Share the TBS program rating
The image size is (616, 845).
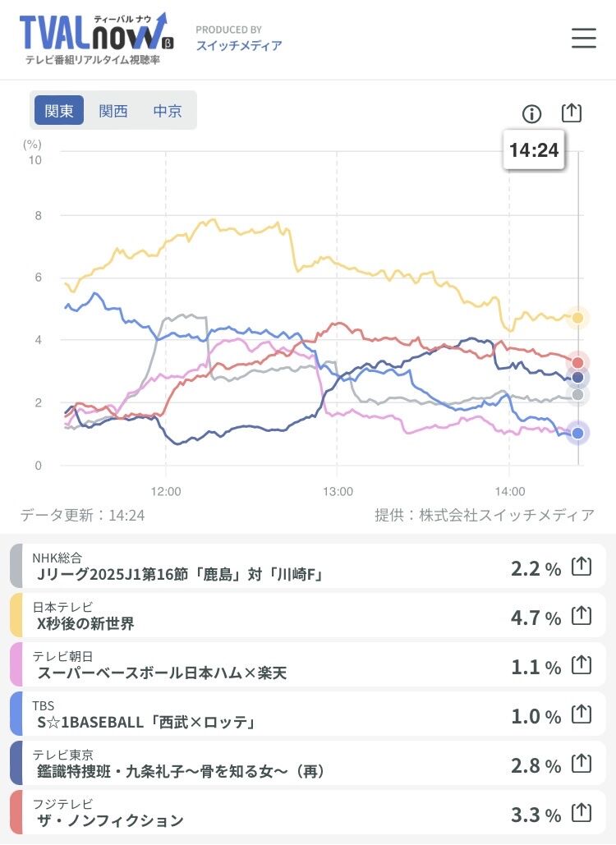(581, 715)
